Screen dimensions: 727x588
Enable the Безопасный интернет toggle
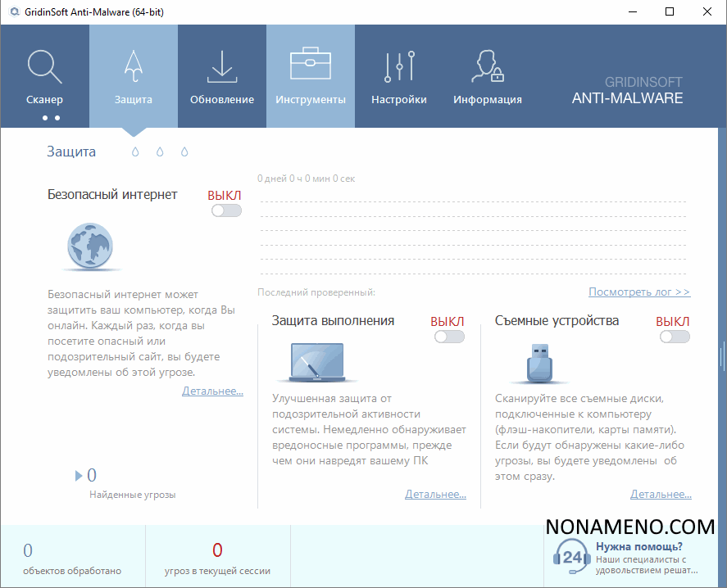(226, 210)
